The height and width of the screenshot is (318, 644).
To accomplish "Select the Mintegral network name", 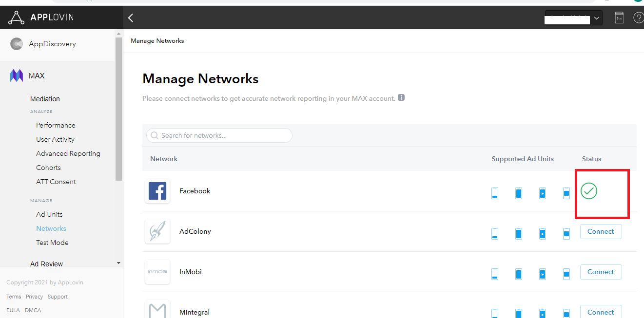I will tap(195, 312).
